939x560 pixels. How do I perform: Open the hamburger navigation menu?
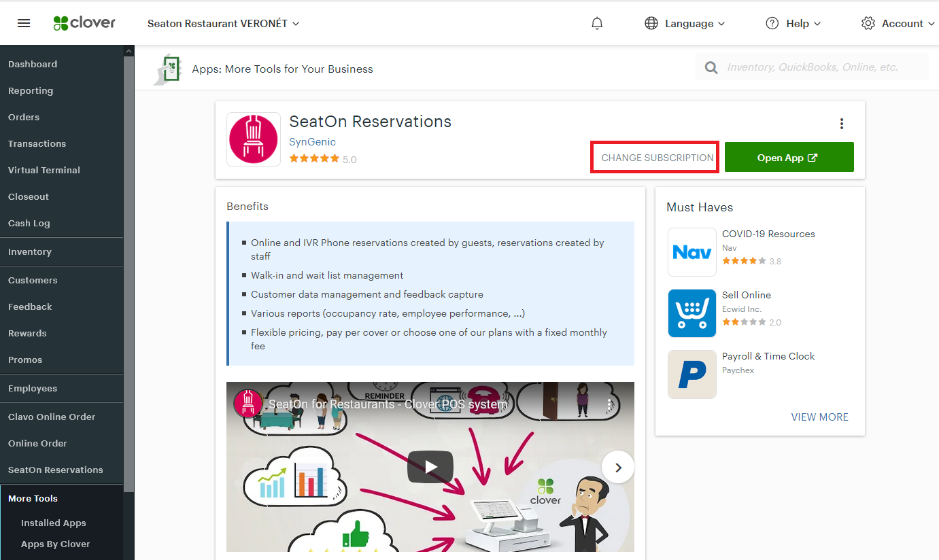[x=24, y=23]
